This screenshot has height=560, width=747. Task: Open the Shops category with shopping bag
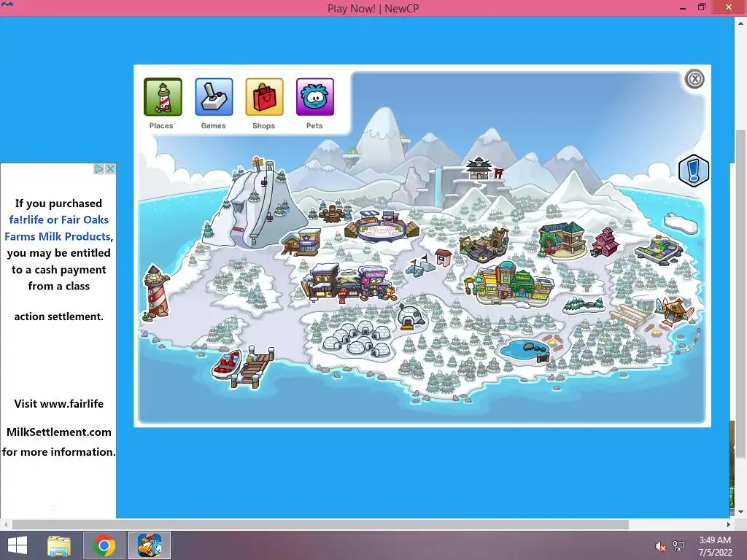pos(264,97)
